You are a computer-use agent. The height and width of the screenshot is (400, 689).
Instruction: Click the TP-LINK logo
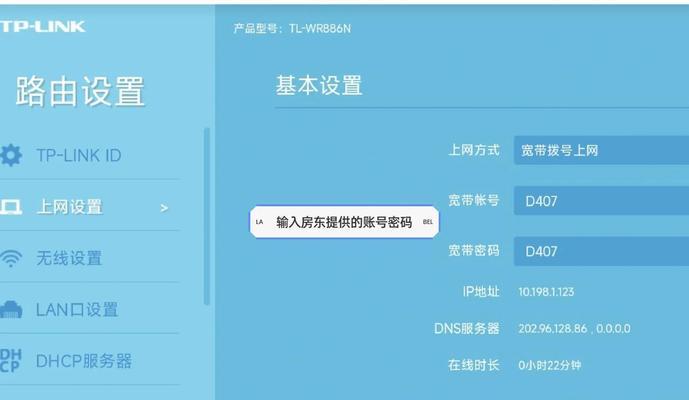pyautogui.click(x=43, y=26)
